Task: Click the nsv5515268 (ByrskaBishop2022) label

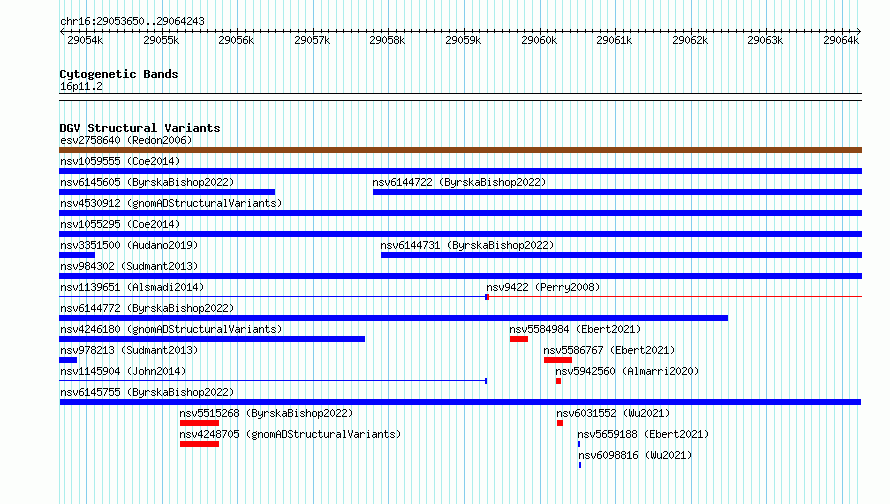Action: tap(266, 413)
